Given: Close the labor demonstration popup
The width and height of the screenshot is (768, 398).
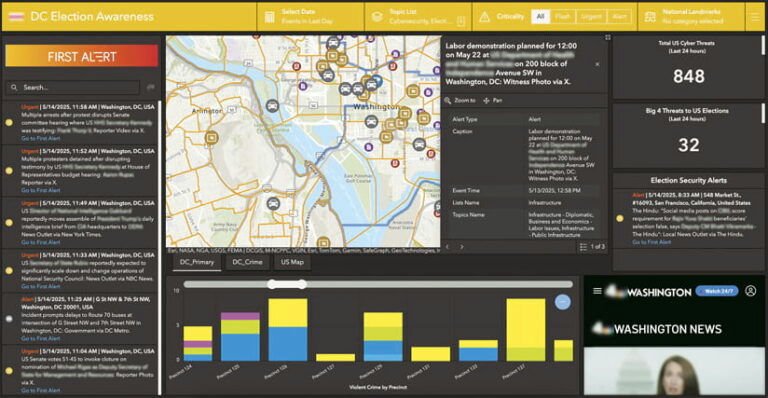Looking at the screenshot, I should (x=597, y=64).
